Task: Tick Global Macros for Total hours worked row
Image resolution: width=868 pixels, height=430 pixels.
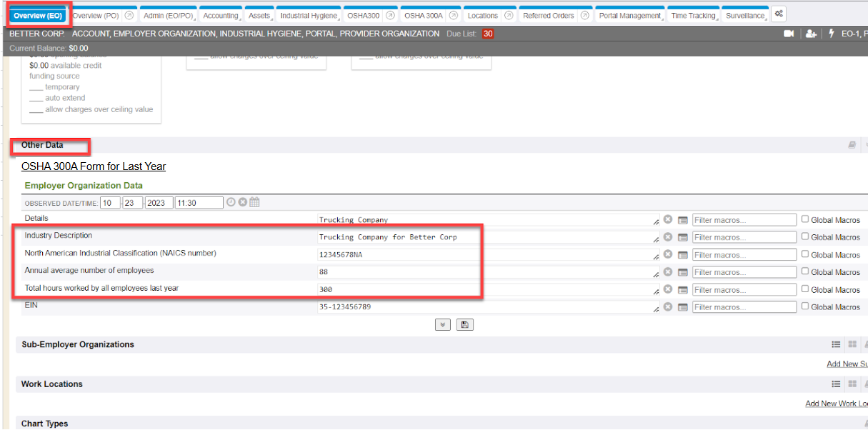Action: point(805,289)
